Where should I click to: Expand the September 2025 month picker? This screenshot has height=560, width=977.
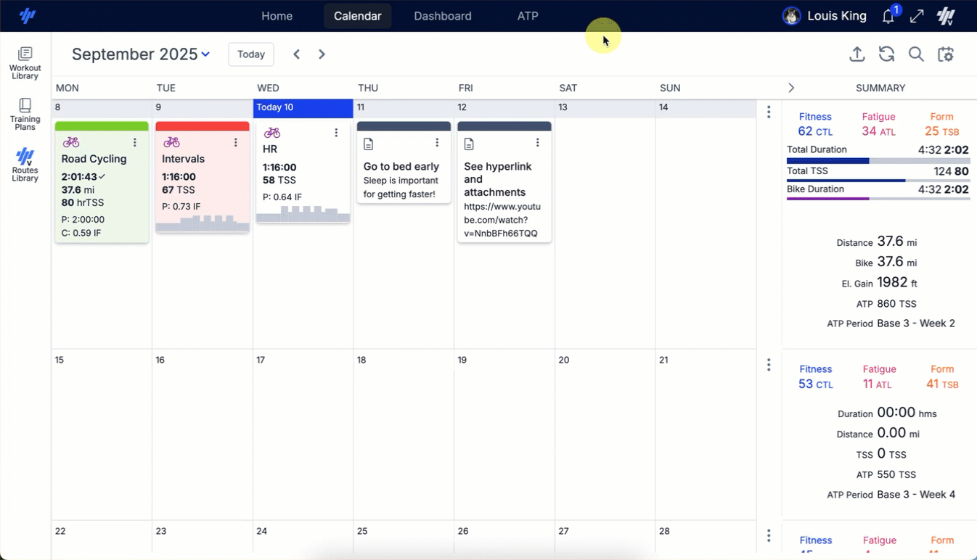coord(205,54)
